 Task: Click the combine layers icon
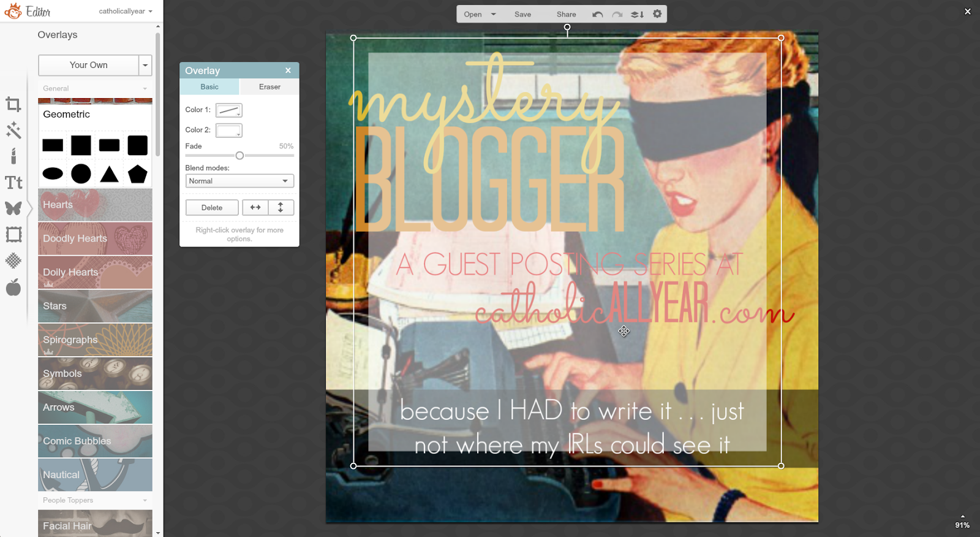tap(637, 14)
